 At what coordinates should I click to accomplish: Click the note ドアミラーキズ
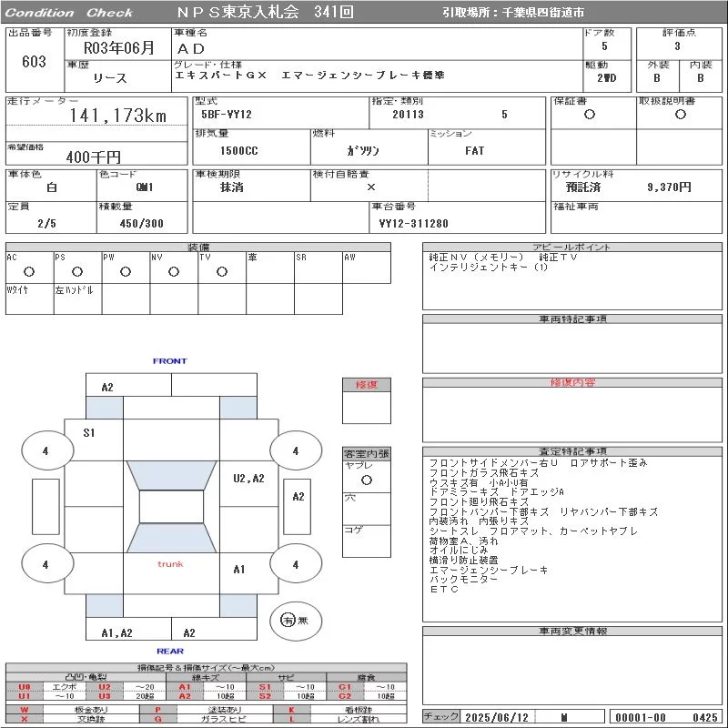pyautogui.click(x=464, y=491)
